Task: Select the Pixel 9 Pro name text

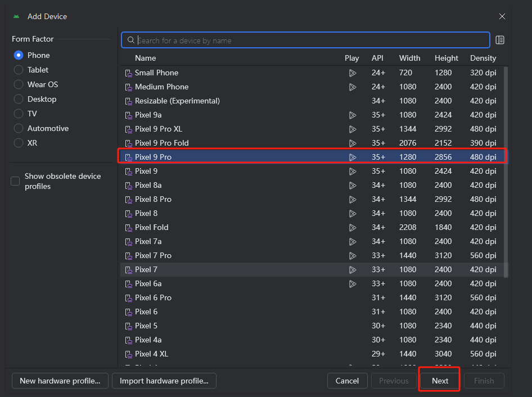Action: (x=153, y=157)
